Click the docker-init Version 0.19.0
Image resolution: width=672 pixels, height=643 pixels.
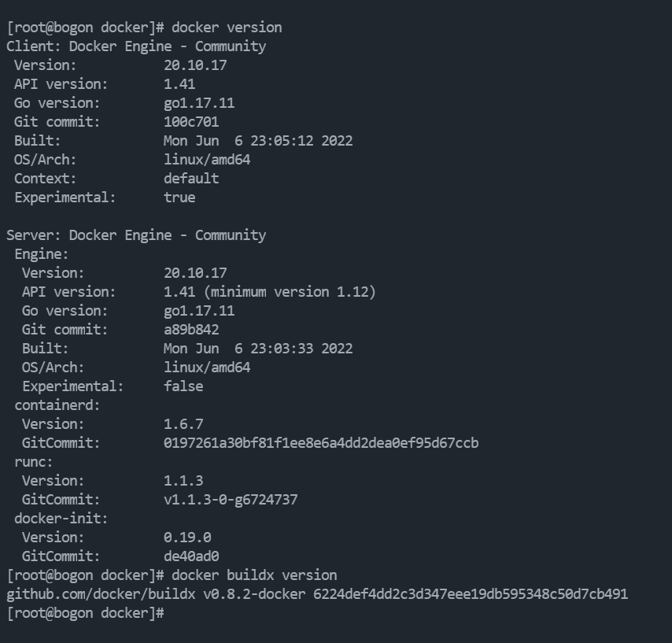187,538
